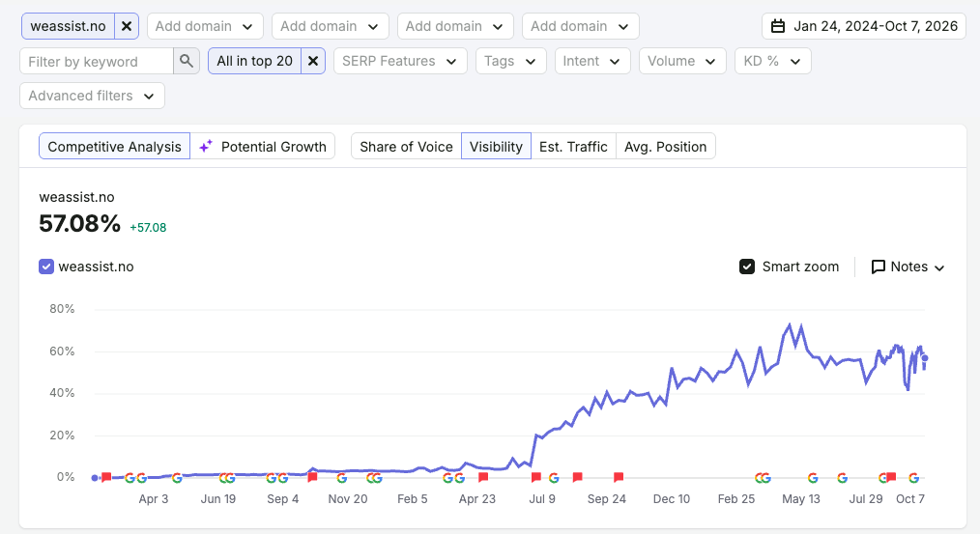
Task: Expand the Intent filter dropdown
Action: click(x=592, y=61)
